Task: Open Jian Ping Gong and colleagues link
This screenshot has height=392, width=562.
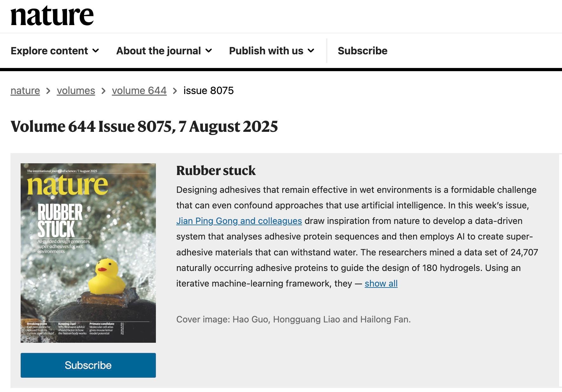Action: point(239,221)
